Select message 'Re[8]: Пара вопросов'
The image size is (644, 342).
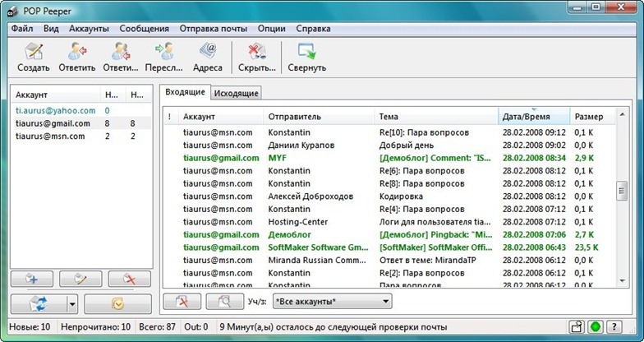click(x=389, y=183)
